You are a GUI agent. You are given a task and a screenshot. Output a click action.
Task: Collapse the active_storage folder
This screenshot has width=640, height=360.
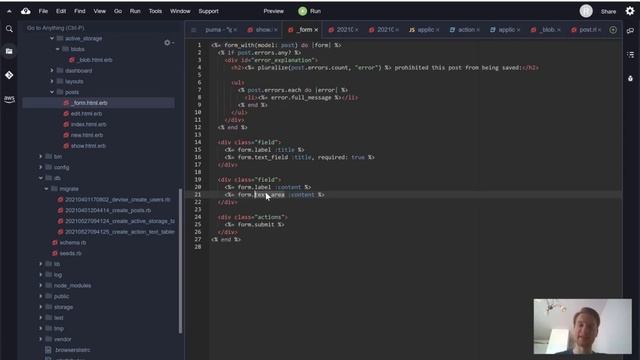click(x=52, y=38)
